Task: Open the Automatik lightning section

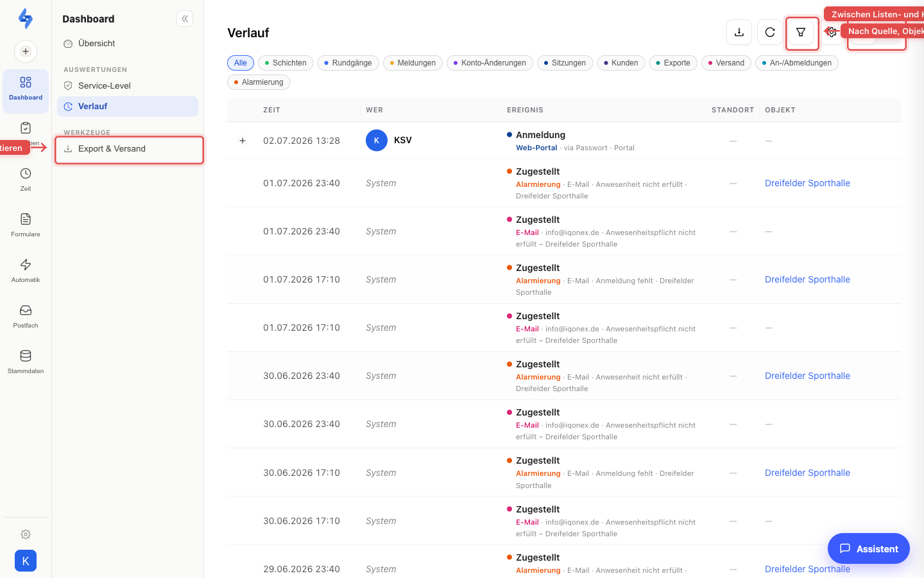Action: (26, 270)
